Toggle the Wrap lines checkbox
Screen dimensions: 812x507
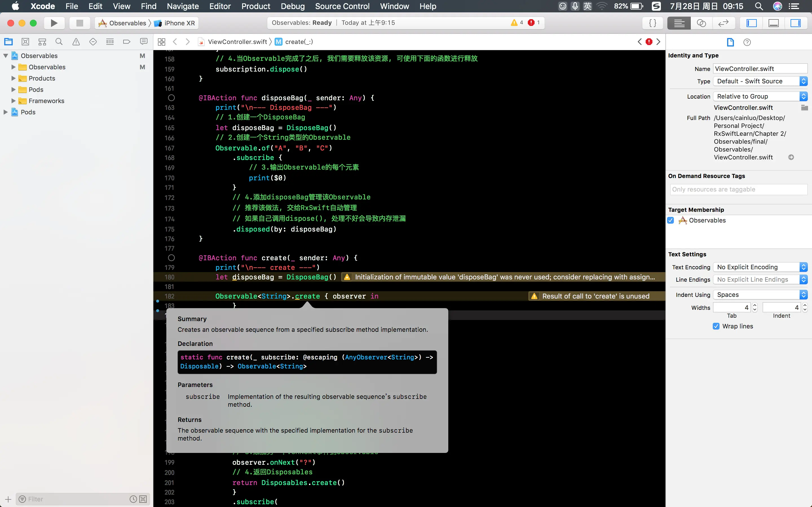tap(716, 326)
